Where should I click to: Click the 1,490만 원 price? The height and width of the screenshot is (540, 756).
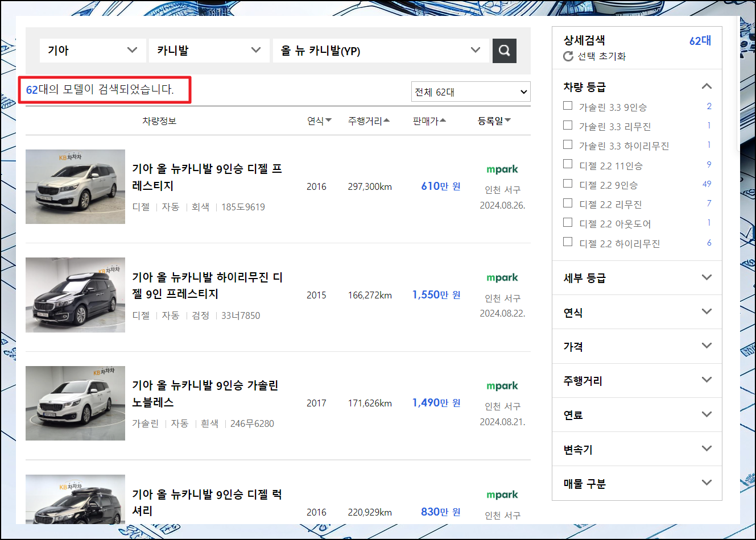point(436,403)
